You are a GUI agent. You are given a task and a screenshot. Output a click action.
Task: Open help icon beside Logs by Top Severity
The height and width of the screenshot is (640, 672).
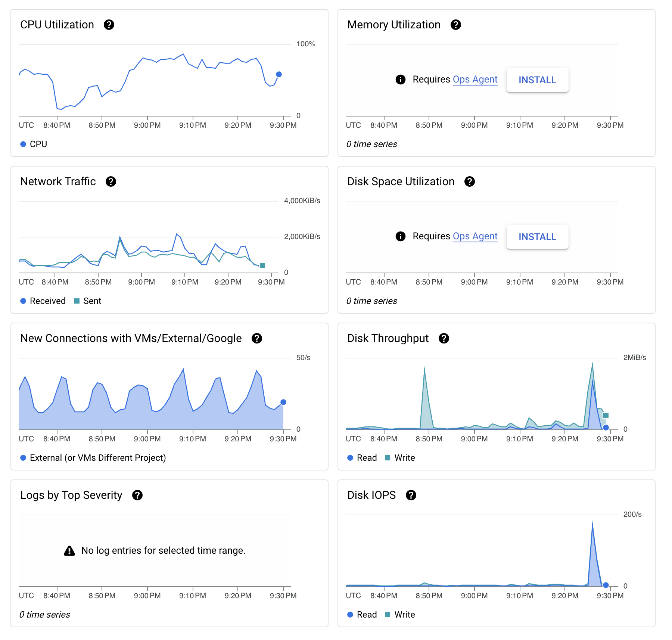pyautogui.click(x=137, y=495)
